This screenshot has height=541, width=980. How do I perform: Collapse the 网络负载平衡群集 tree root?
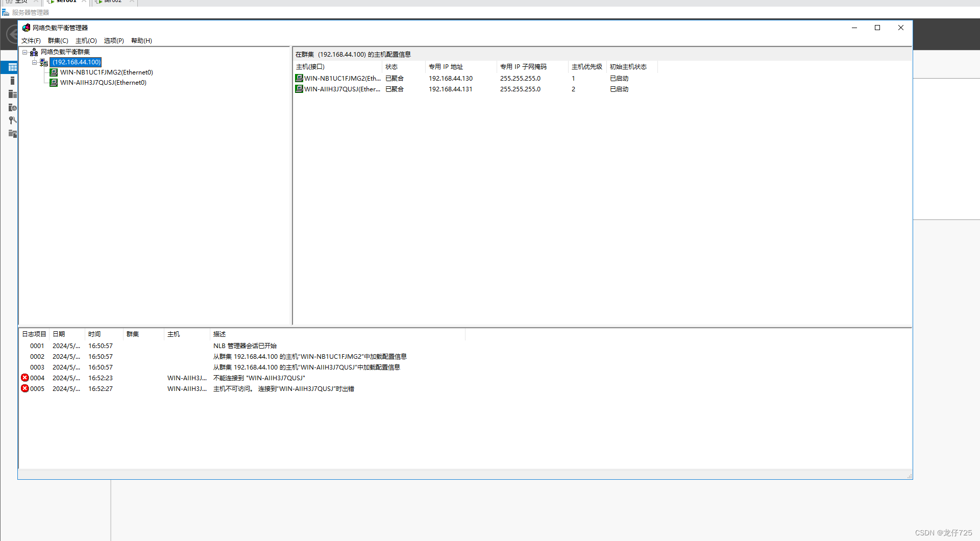[24, 52]
